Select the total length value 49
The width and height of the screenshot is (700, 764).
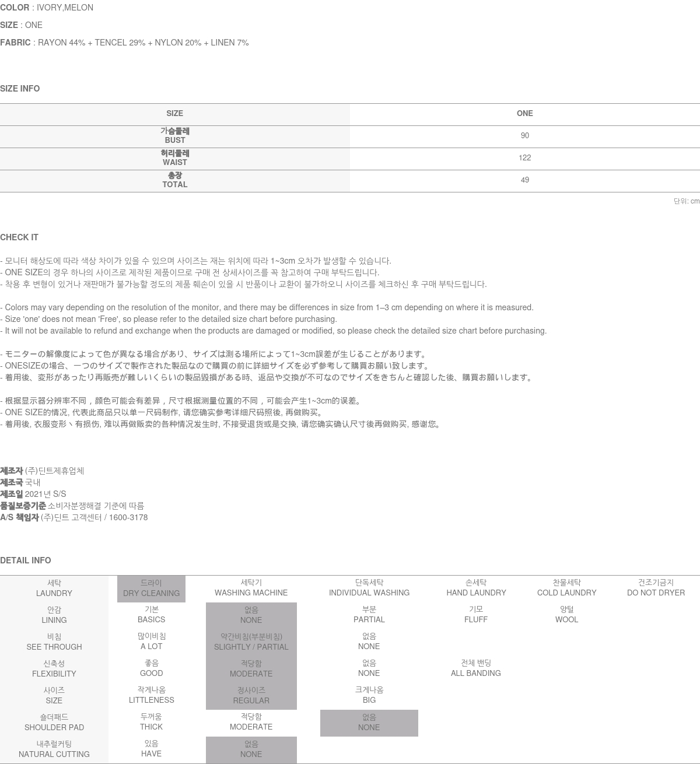pos(525,180)
